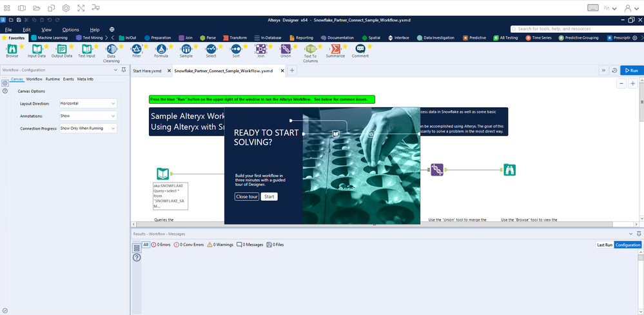Unfavorite the Browse tool yellow star
The width and height of the screenshot is (644, 315).
click(21, 46)
